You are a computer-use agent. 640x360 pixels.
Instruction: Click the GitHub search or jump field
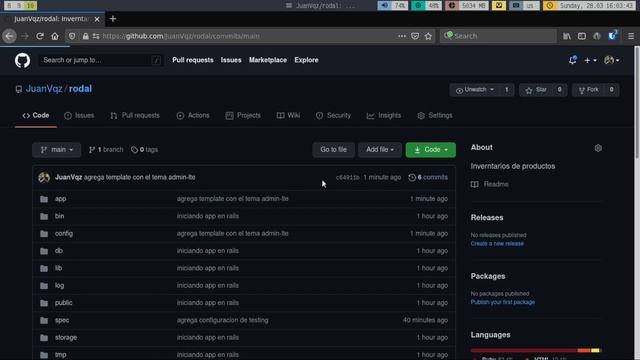[101, 60]
